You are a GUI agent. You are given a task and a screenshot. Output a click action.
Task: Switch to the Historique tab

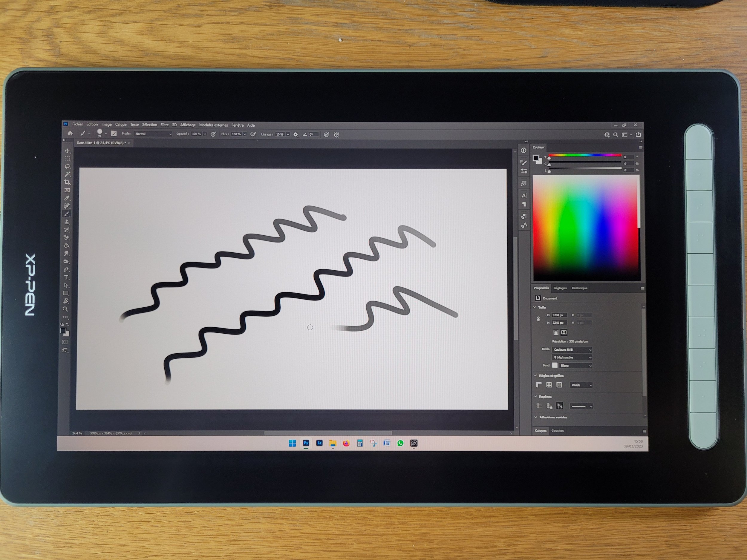(579, 288)
